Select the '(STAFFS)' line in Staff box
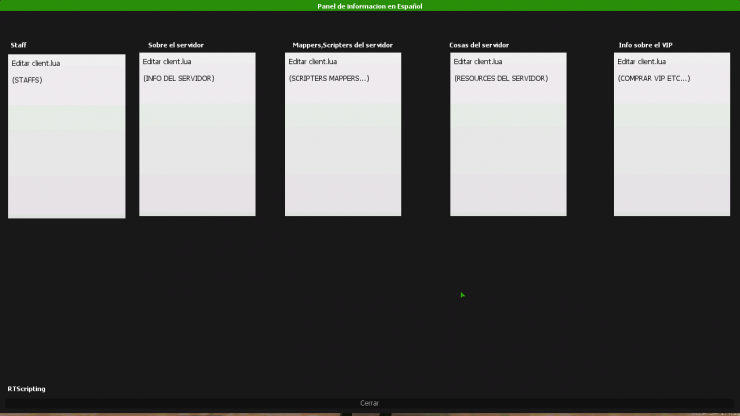Screen dimensions: 740x416 (27, 80)
